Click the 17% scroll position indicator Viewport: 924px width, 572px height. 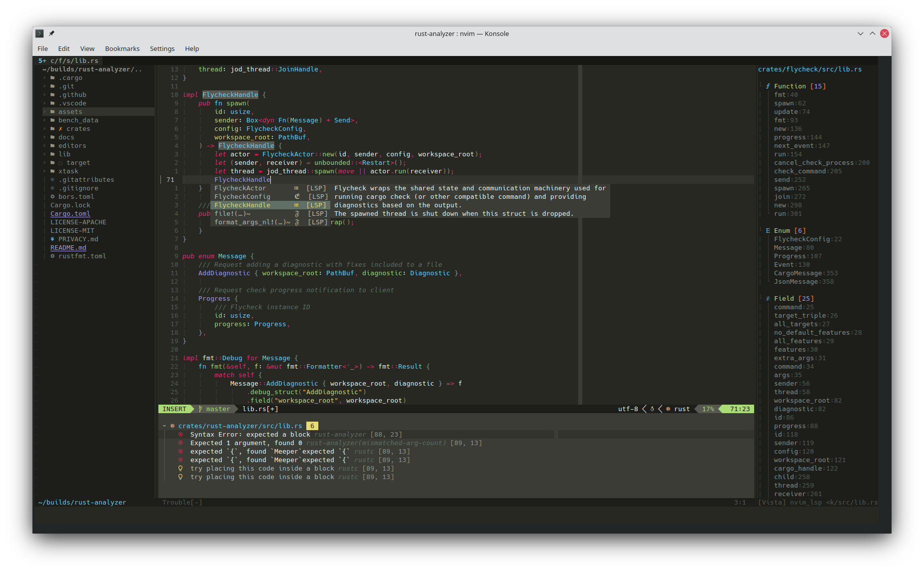tap(708, 409)
